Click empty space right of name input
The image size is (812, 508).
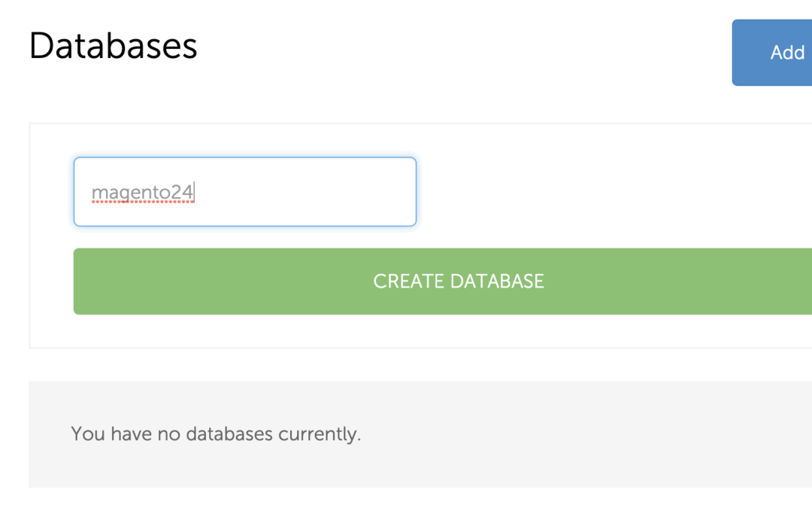click(601, 192)
